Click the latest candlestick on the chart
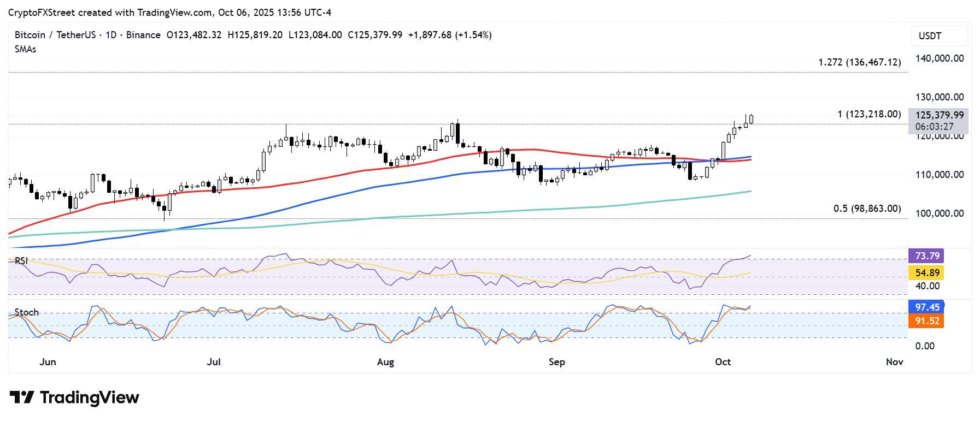Screen dimensions: 980x422 point(752,119)
